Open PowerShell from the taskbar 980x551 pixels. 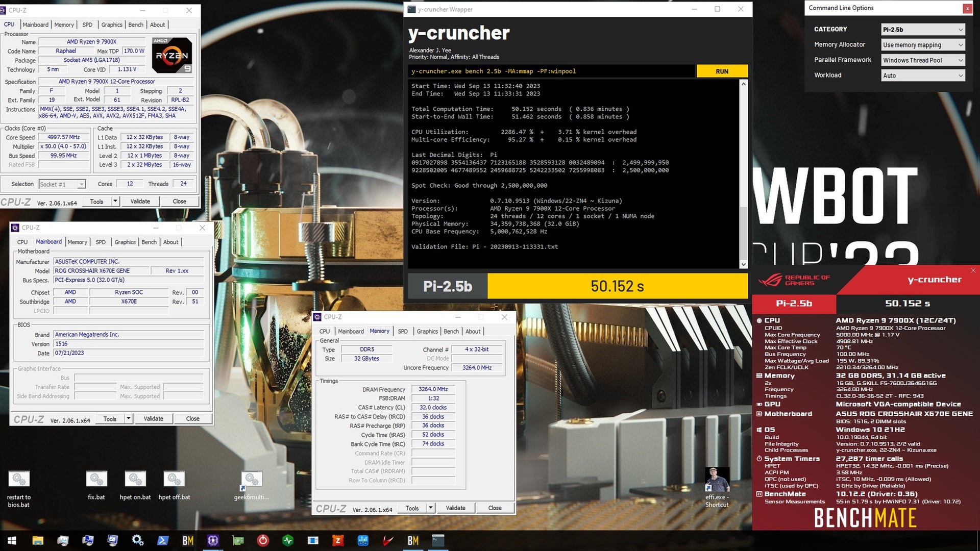click(163, 540)
